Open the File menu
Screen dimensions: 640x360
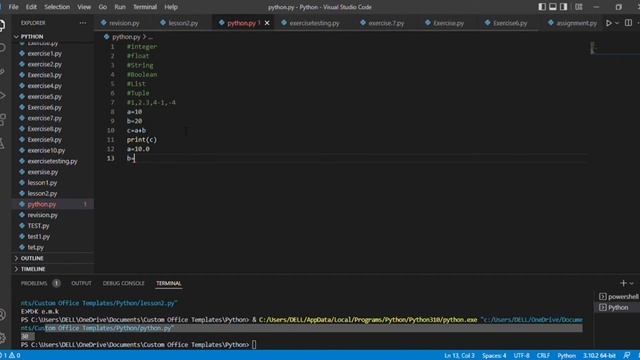[13, 7]
